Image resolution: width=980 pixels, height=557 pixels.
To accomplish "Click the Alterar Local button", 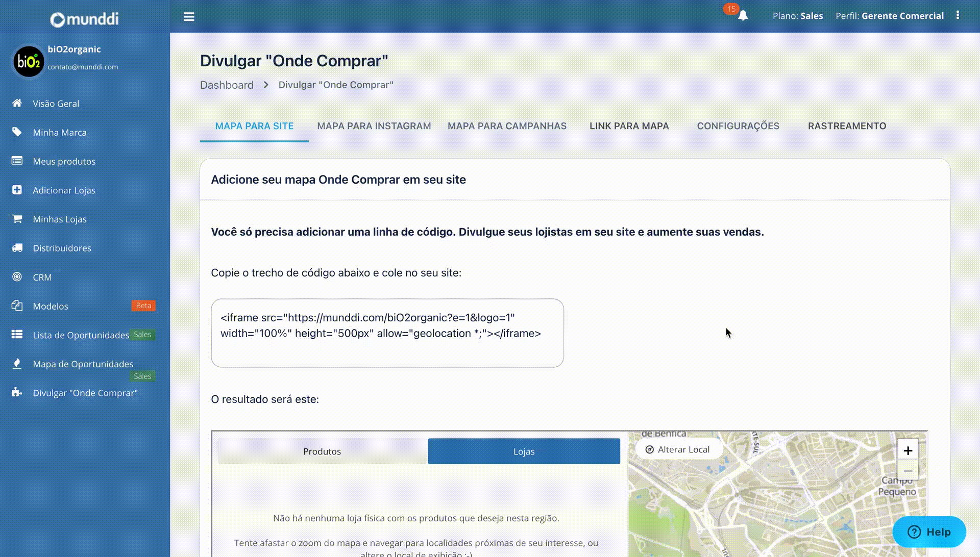I will coord(678,449).
